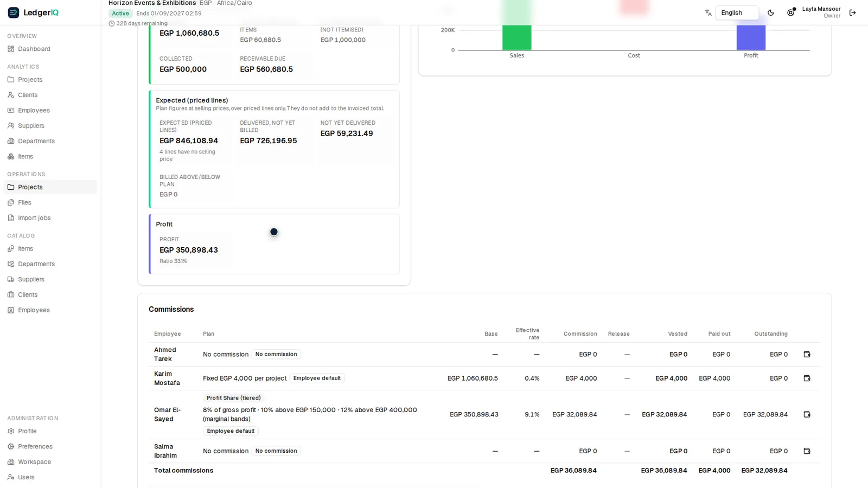Click Employee default badge in Karim Mostafa row
Screen dimensions: 868x488
coord(317,378)
